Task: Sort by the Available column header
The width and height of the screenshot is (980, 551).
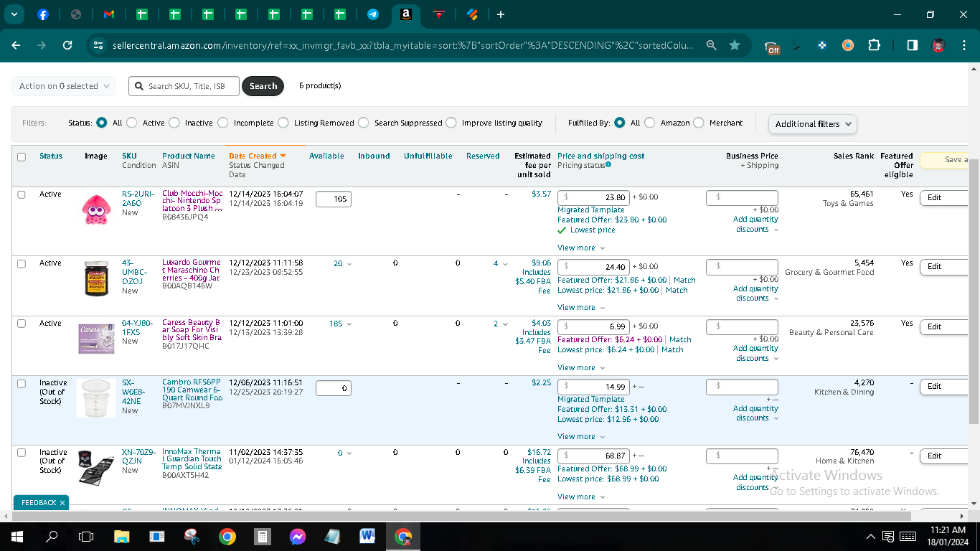Action: point(326,156)
